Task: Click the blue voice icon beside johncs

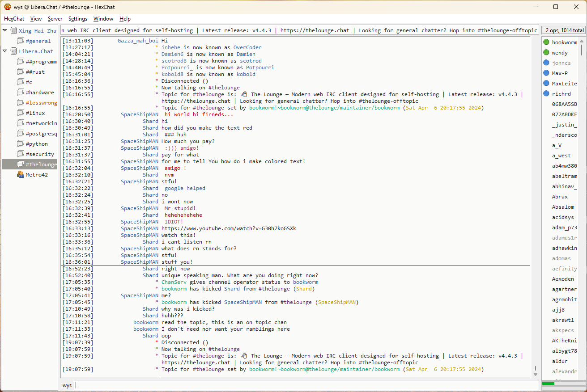Action: [546, 63]
